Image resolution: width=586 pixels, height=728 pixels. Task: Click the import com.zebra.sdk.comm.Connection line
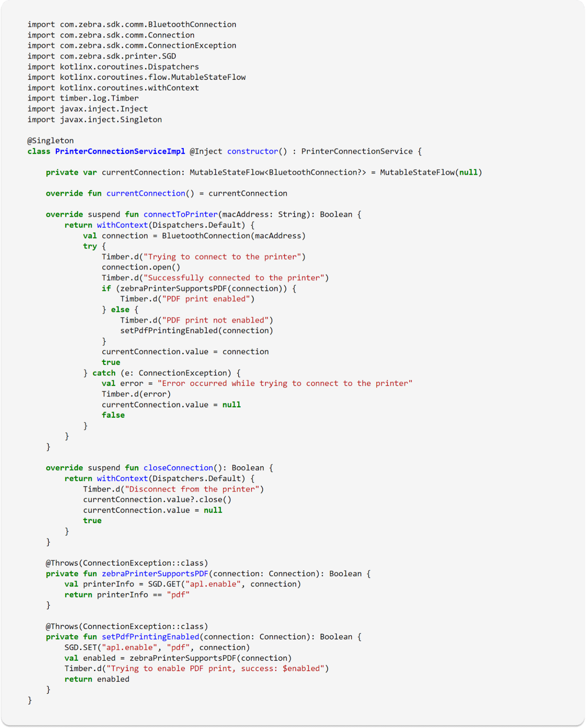point(111,35)
